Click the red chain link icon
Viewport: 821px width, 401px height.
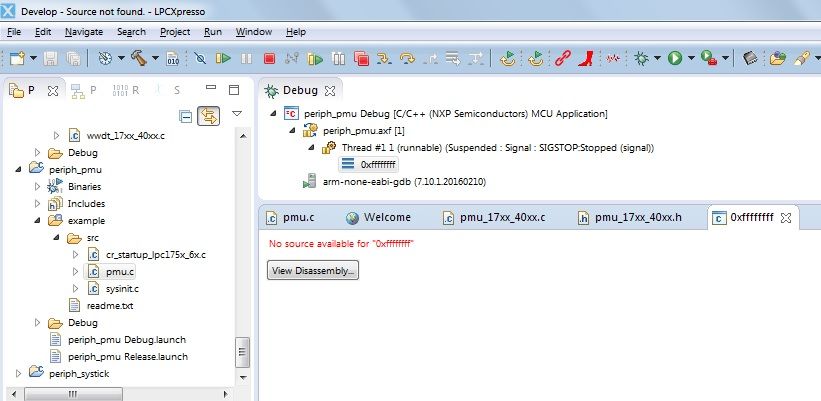[x=562, y=58]
